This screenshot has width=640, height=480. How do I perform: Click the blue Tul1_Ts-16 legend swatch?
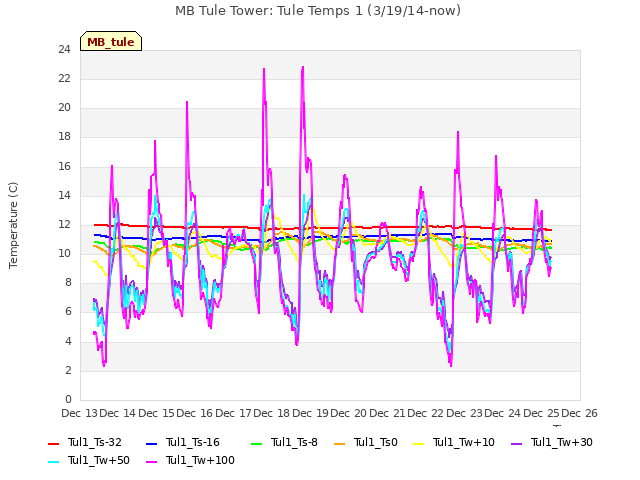[151, 443]
